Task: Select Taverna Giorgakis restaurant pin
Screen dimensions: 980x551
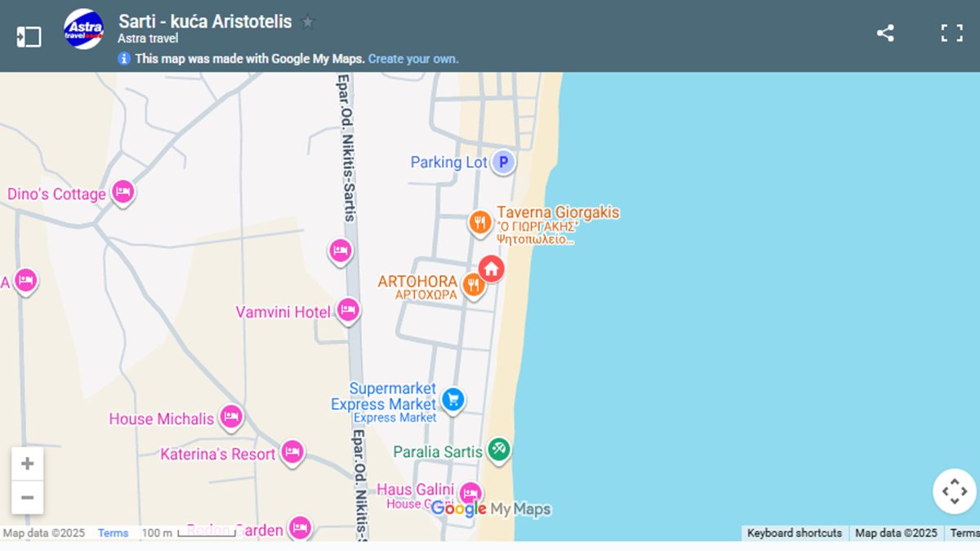Action: (479, 221)
